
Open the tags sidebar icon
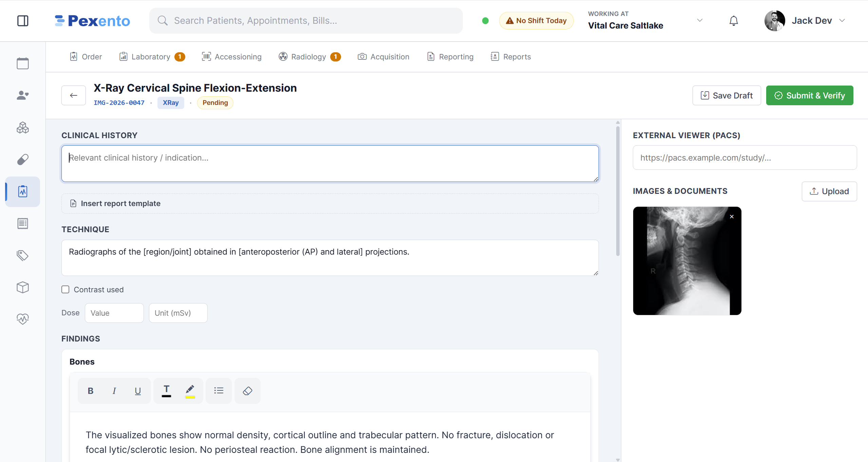coord(23,256)
